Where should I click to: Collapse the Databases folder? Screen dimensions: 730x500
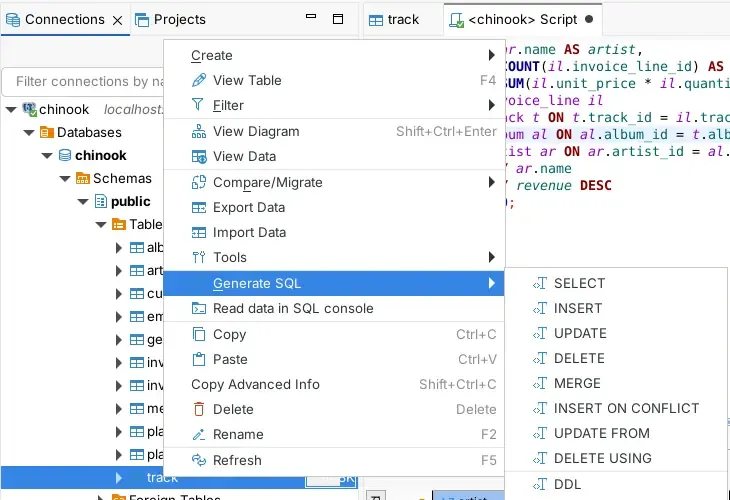point(29,133)
